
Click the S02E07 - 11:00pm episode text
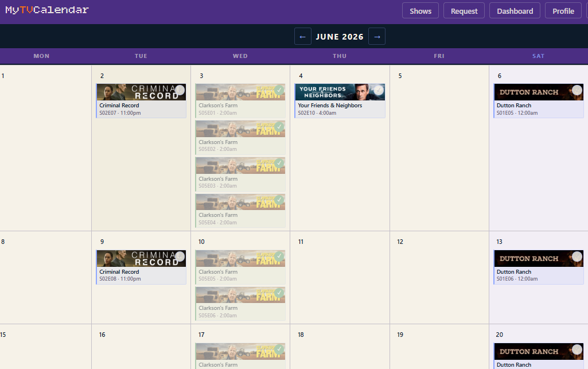click(120, 113)
